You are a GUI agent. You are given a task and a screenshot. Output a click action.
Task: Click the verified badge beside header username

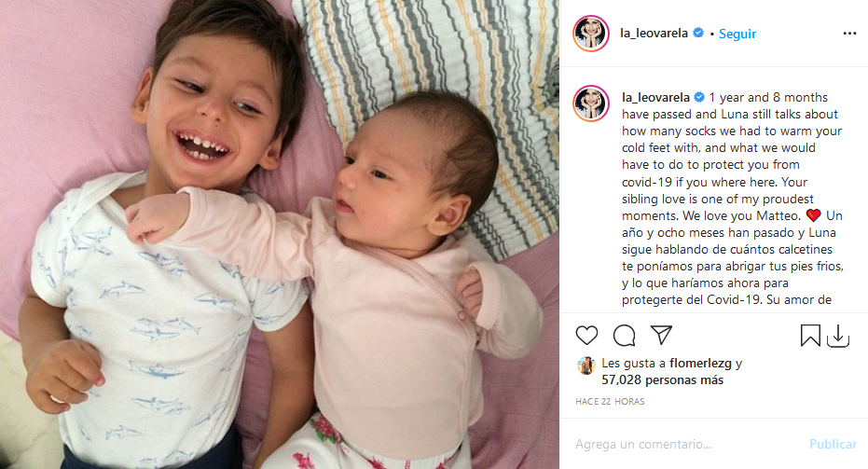[x=698, y=33]
